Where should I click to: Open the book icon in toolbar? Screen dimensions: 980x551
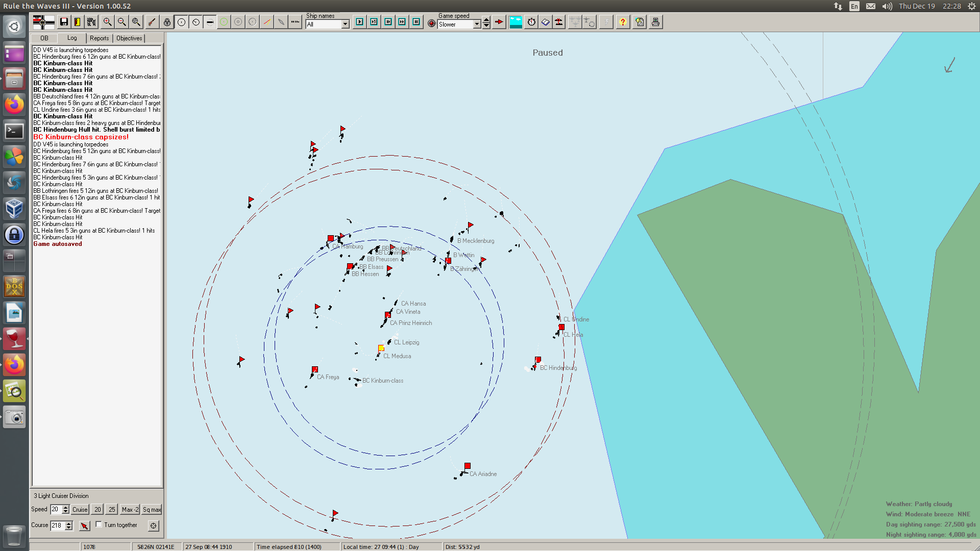546,22
